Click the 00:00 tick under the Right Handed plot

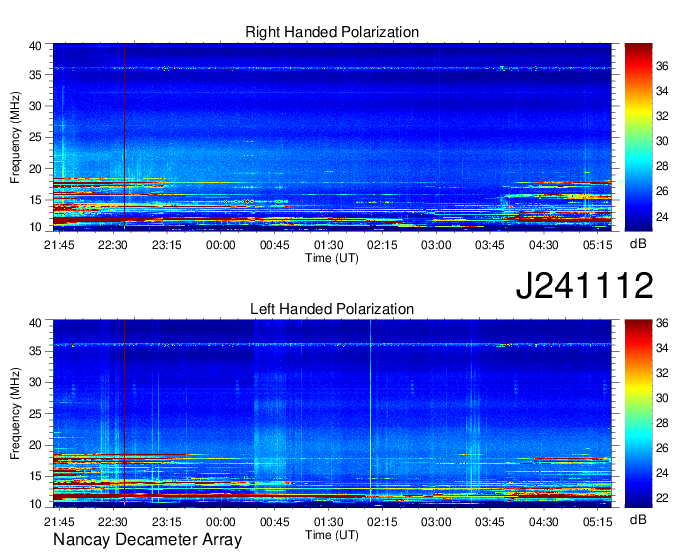pyautogui.click(x=220, y=245)
